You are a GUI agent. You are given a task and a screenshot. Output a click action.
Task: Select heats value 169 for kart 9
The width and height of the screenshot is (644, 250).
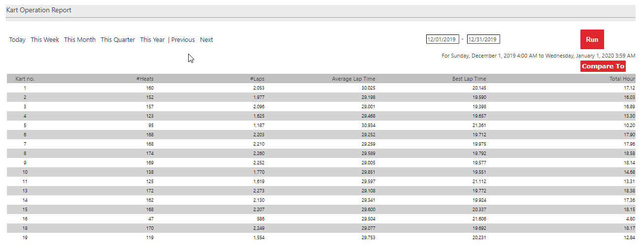pyautogui.click(x=150, y=163)
